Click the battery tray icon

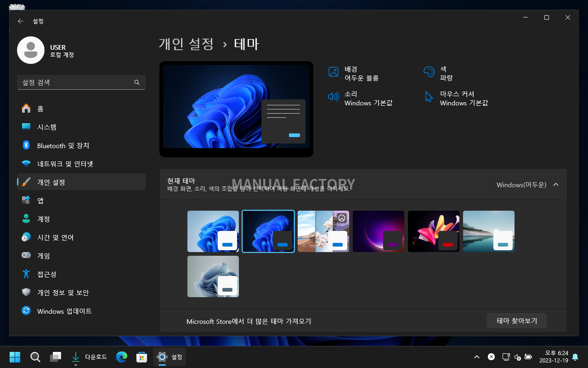click(x=528, y=357)
